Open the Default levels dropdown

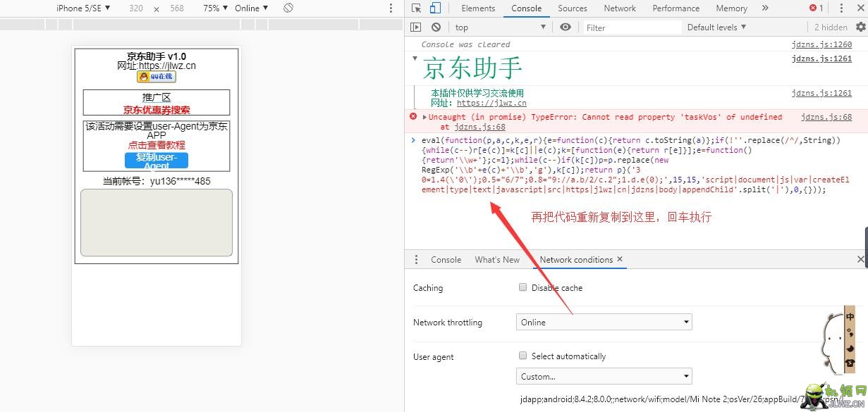coord(716,27)
